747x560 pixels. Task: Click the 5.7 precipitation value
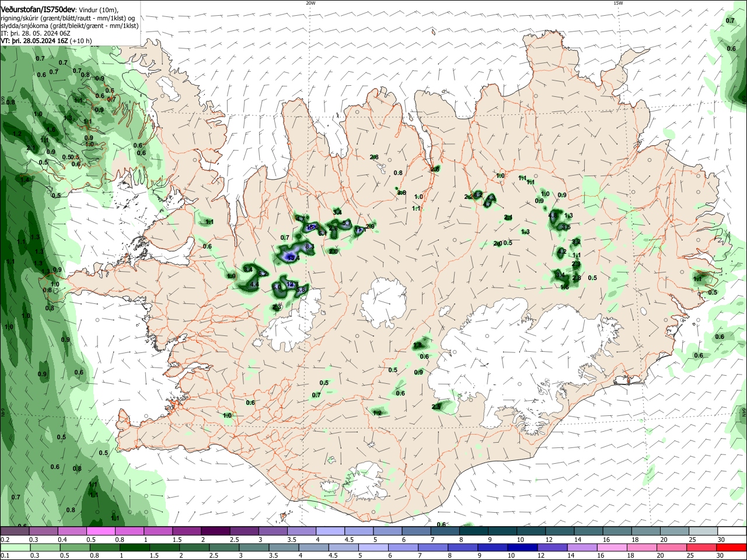(x=347, y=223)
